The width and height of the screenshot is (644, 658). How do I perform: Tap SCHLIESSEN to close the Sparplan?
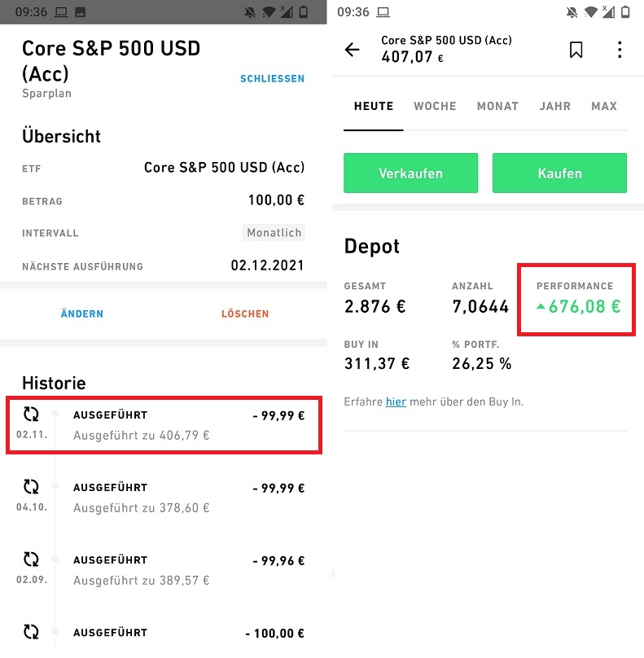point(272,79)
